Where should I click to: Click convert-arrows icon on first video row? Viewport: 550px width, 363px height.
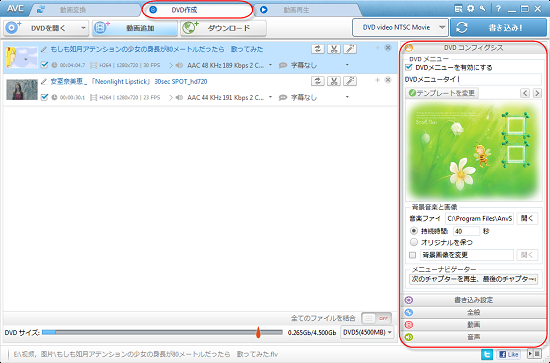pyautogui.click(x=317, y=49)
